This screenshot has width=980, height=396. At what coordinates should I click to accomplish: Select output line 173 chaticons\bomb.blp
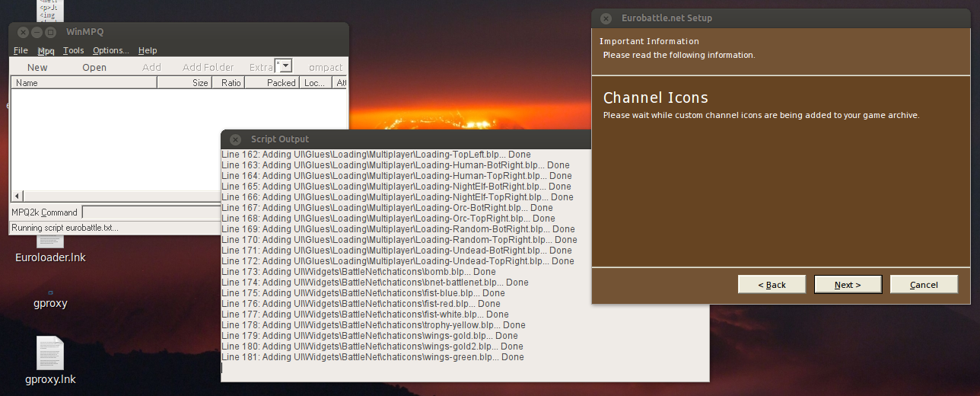[358, 272]
